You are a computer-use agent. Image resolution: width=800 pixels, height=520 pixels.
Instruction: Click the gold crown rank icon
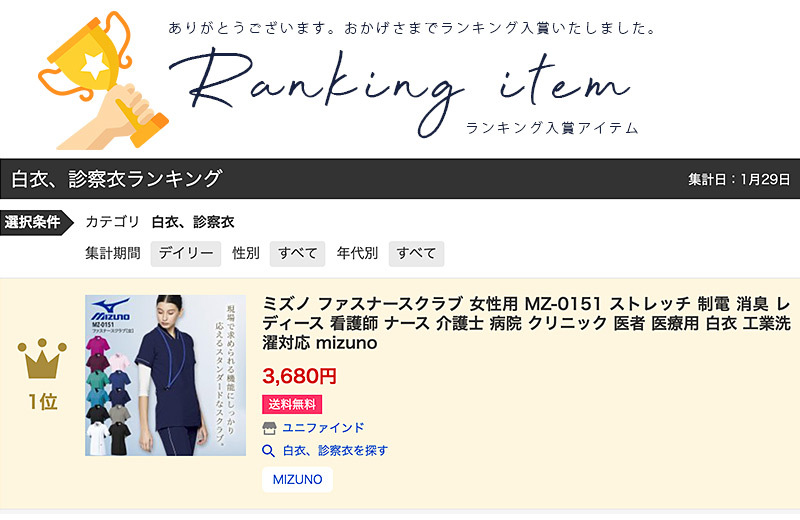(42, 358)
